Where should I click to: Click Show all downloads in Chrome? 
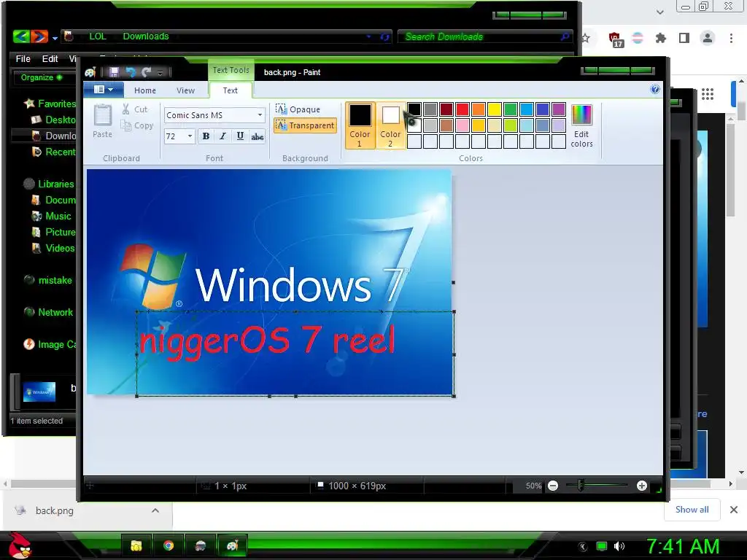tap(692, 510)
